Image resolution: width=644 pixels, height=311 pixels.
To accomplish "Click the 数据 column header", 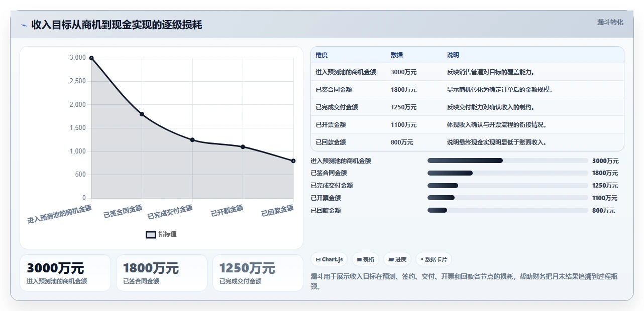I will (397, 55).
